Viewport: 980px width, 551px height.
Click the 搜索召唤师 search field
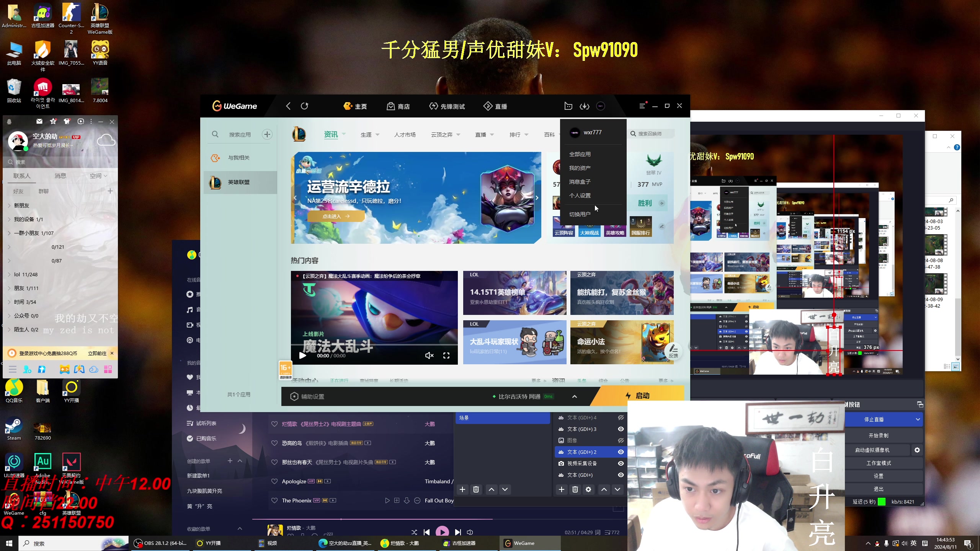tap(652, 134)
